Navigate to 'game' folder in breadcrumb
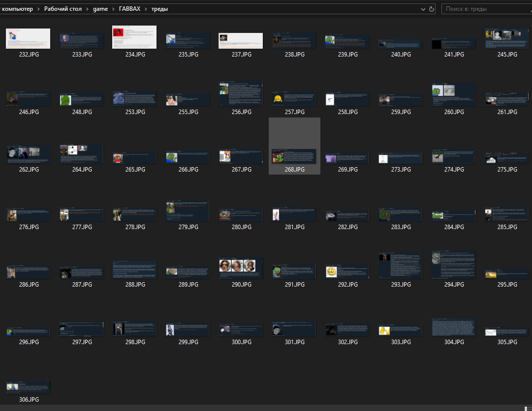Screen dimensions: 532x411 pos(100,9)
